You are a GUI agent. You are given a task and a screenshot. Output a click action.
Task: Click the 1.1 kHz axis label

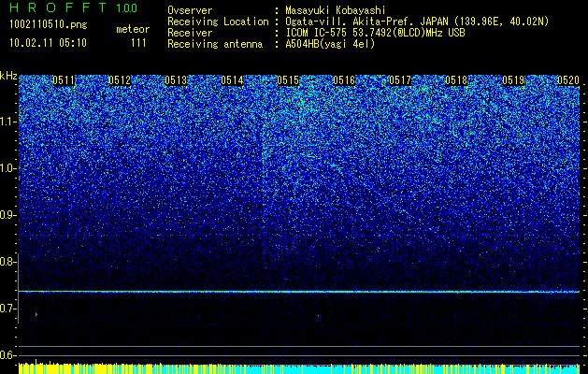[7, 122]
